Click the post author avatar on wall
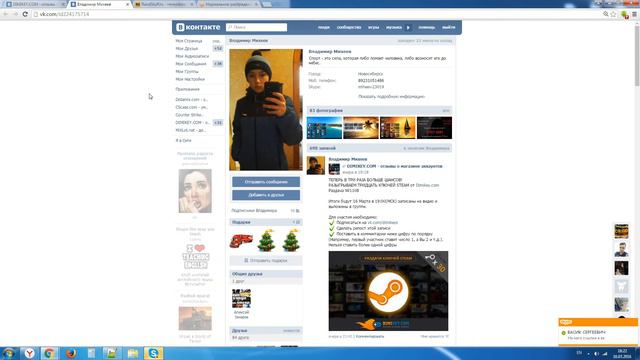640x360 pixels. point(316,166)
